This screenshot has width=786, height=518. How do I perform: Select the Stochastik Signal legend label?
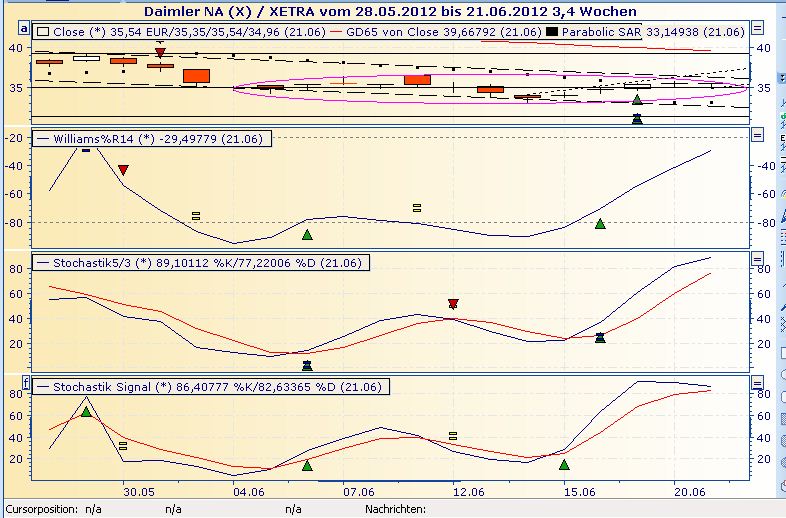coord(211,387)
